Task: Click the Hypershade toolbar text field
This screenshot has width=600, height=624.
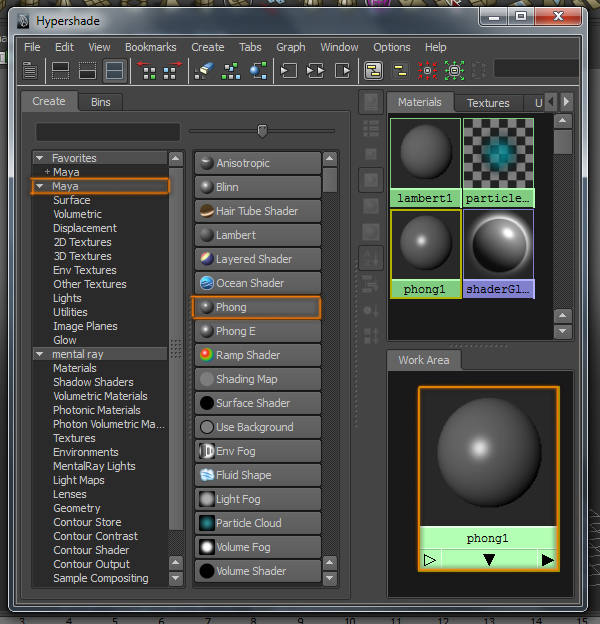Action: click(536, 68)
